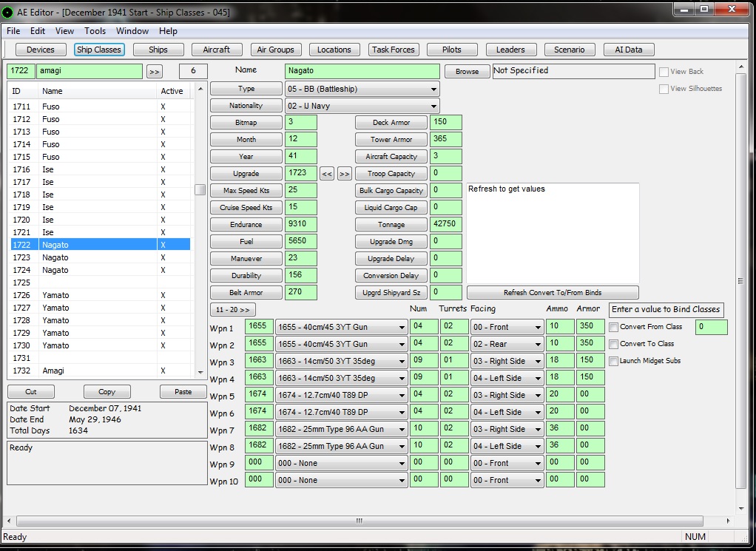This screenshot has width=756, height=551.
Task: Show weapons 11 - 20 page
Action: (233, 309)
